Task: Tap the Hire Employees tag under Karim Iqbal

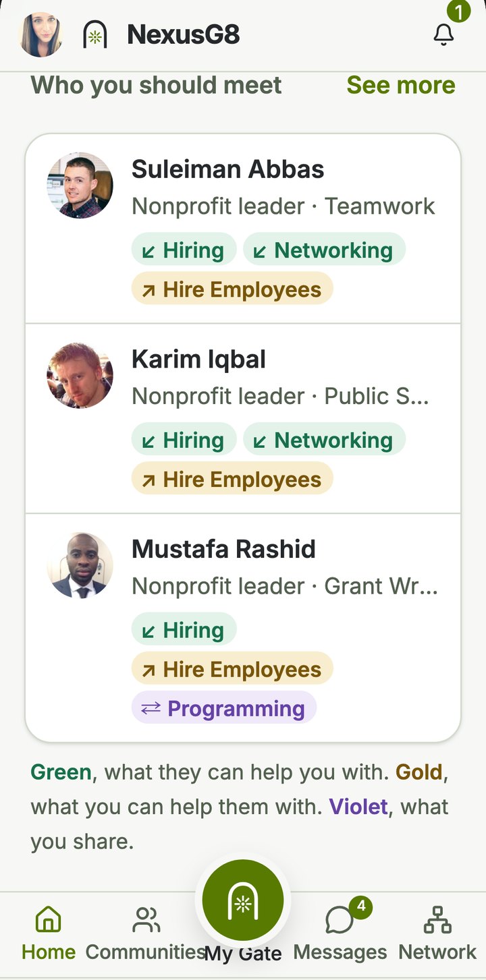Action: (x=232, y=480)
